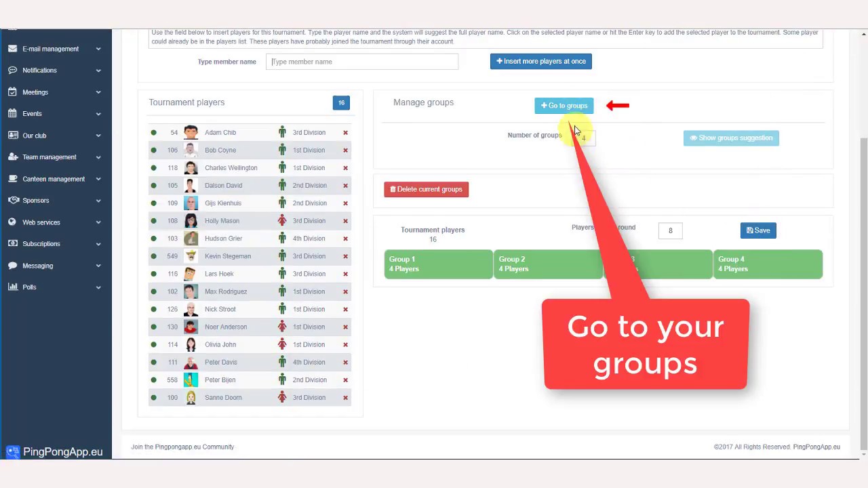
Task: Click the Sponsors sidebar icon
Action: pos(12,201)
